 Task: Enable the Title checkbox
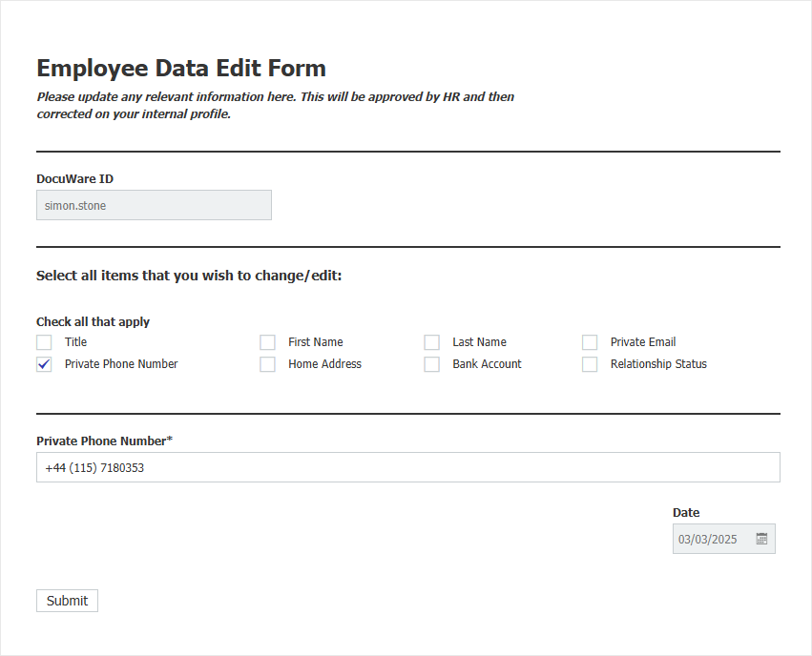(43, 341)
